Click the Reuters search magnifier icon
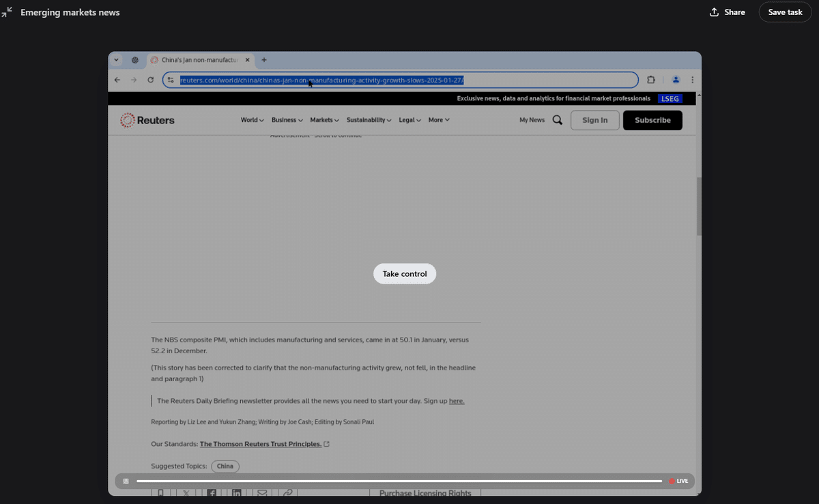Viewport: 819px width, 504px height. tap(558, 120)
